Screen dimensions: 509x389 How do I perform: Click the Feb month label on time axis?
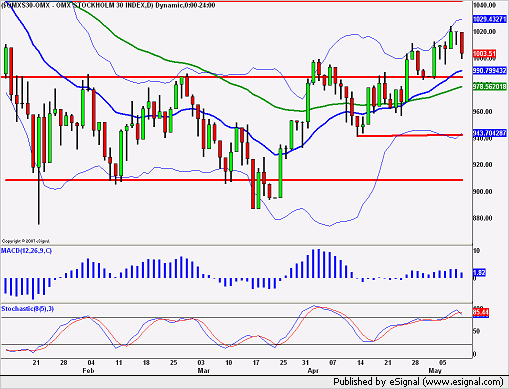88,371
